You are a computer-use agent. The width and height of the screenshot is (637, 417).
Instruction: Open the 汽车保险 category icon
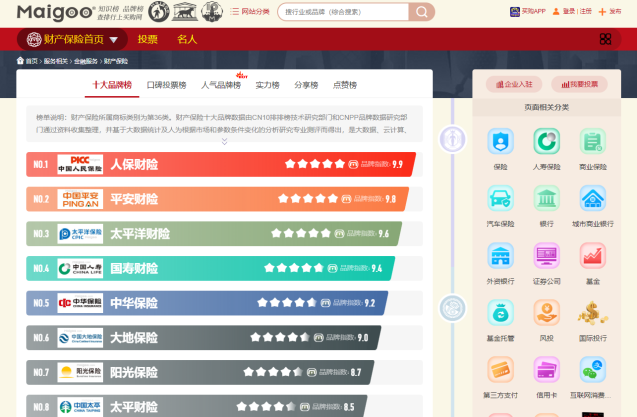[500, 198]
